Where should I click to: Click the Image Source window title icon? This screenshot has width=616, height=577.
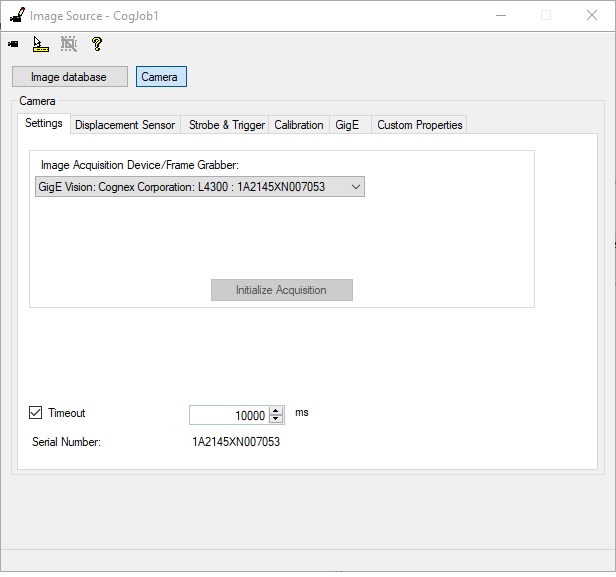pos(17,15)
